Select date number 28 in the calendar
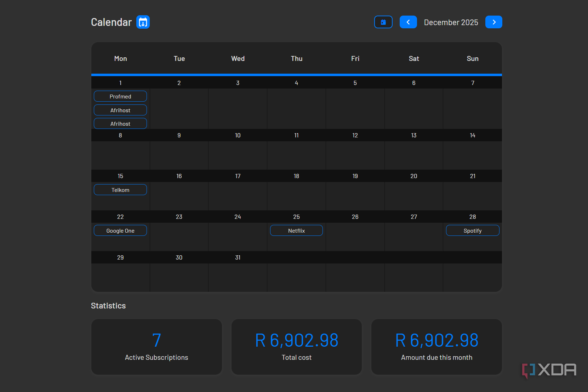 click(x=473, y=217)
